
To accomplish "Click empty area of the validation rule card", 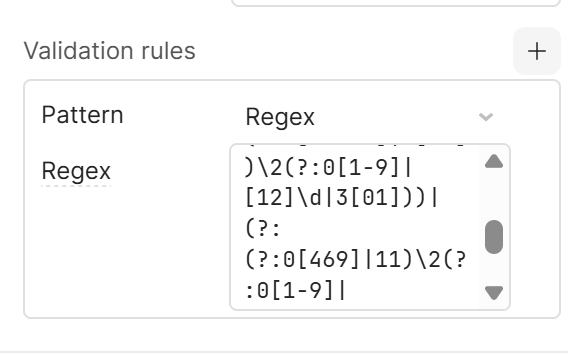I will [x=127, y=254].
